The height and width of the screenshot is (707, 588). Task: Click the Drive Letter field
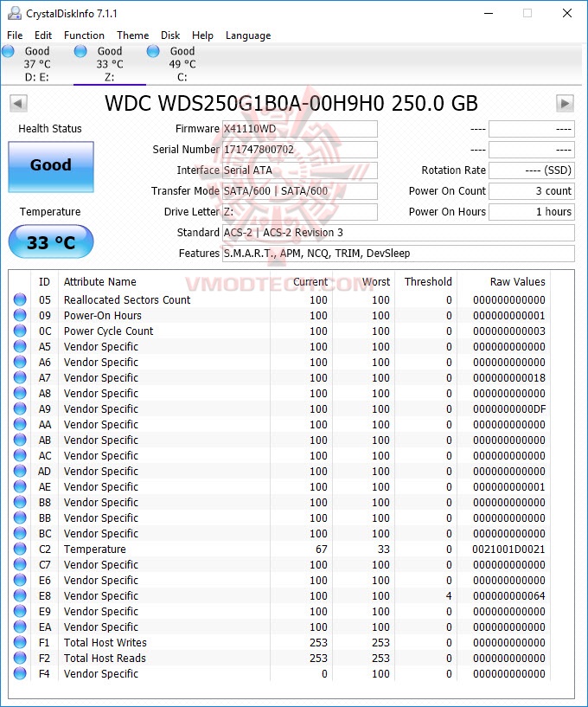coord(300,212)
